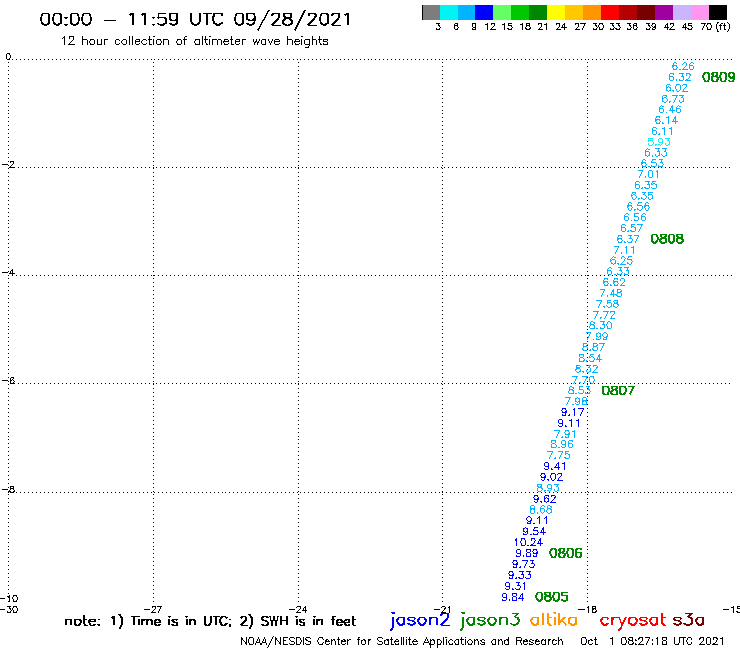This screenshot has width=740, height=650.
Task: Click the yellow swatch in the wave height legend
Action: [556, 12]
